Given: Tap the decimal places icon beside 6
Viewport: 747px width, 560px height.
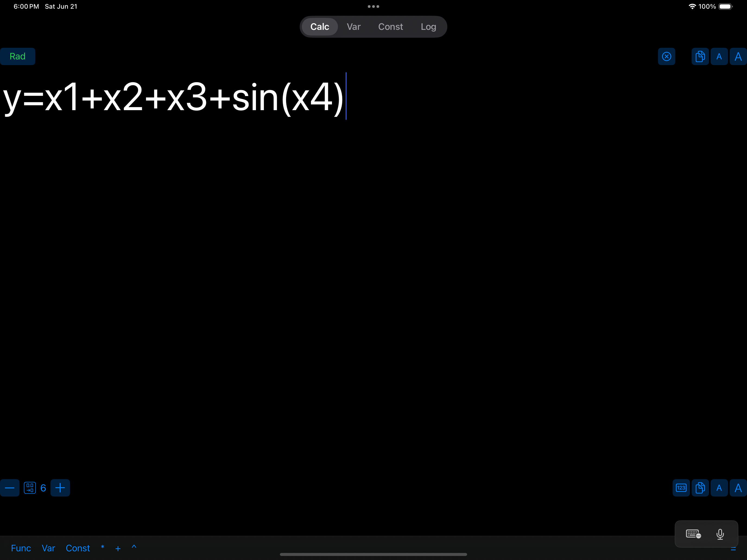Looking at the screenshot, I should pyautogui.click(x=30, y=488).
